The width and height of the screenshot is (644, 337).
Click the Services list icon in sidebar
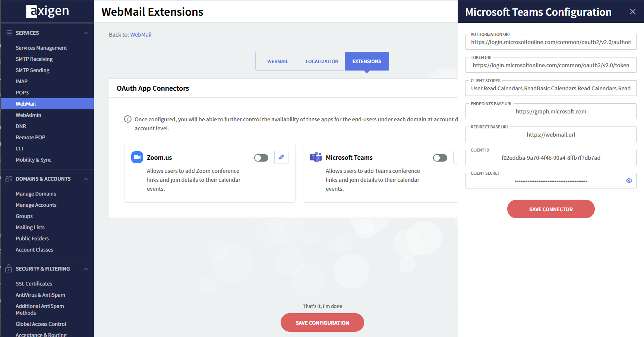pos(9,33)
